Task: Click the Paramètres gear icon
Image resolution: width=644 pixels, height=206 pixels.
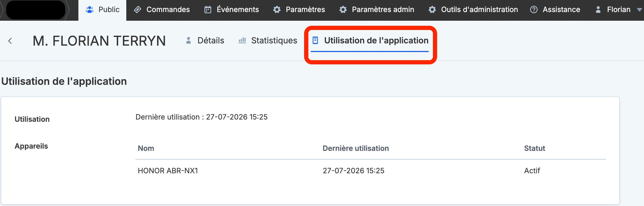Action: pos(277,10)
